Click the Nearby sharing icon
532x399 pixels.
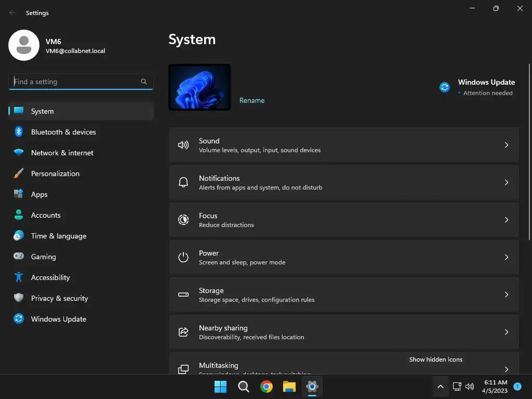click(x=183, y=332)
